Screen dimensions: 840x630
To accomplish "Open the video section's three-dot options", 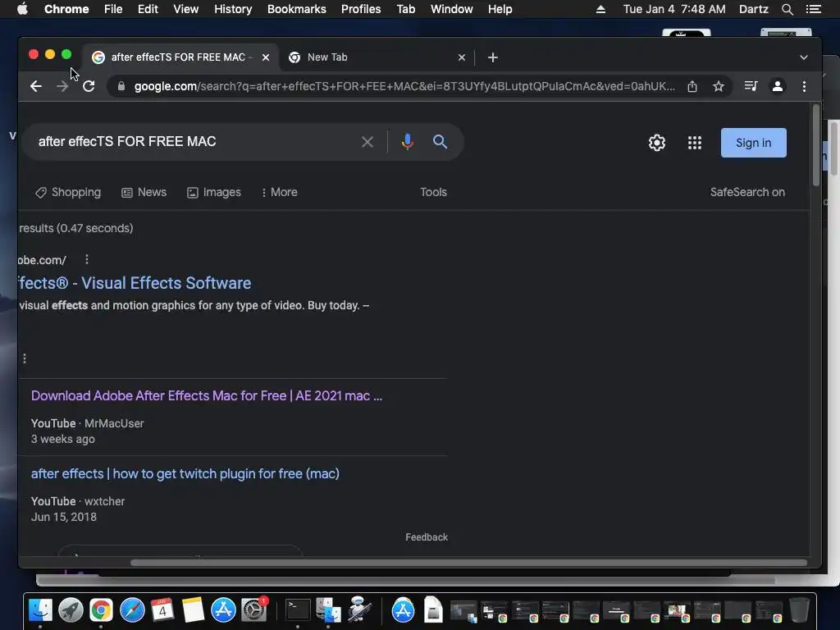I will (x=25, y=358).
